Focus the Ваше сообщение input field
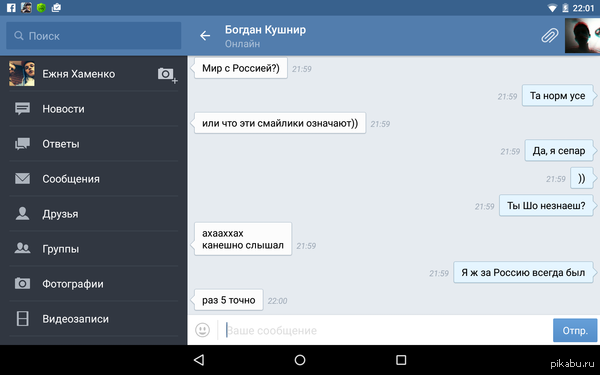600x375 pixels. 386,330
